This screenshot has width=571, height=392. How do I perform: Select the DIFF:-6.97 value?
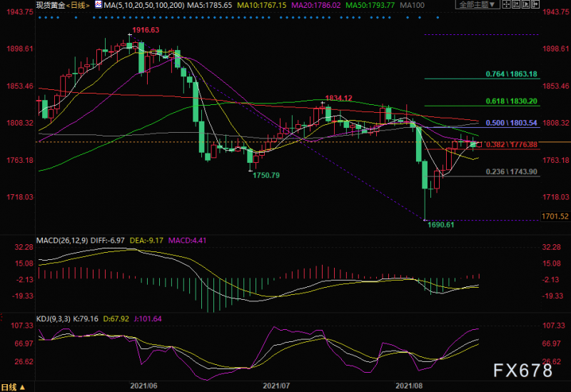[x=108, y=241]
